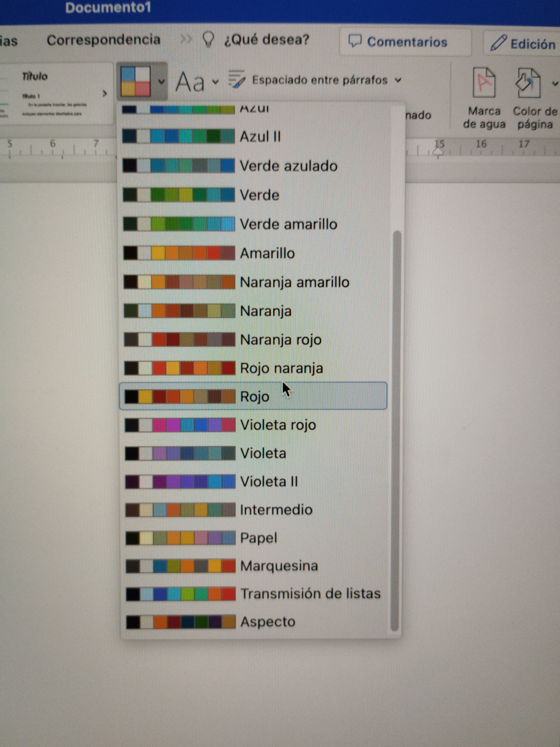
Task: Open the Correspondencia ribbon tab
Action: point(103,40)
